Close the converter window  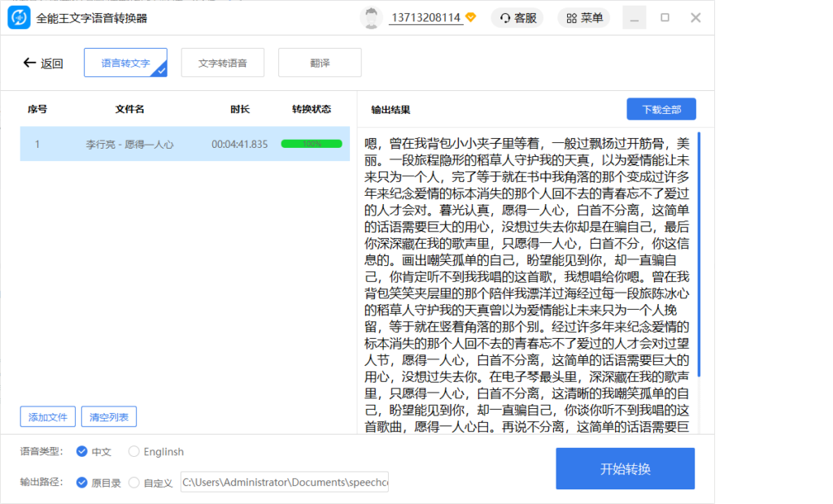pyautogui.click(x=696, y=18)
